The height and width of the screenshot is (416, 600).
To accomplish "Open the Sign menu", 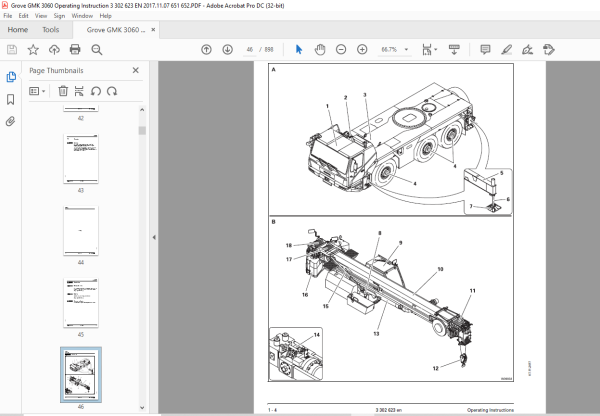I will coord(59,16).
